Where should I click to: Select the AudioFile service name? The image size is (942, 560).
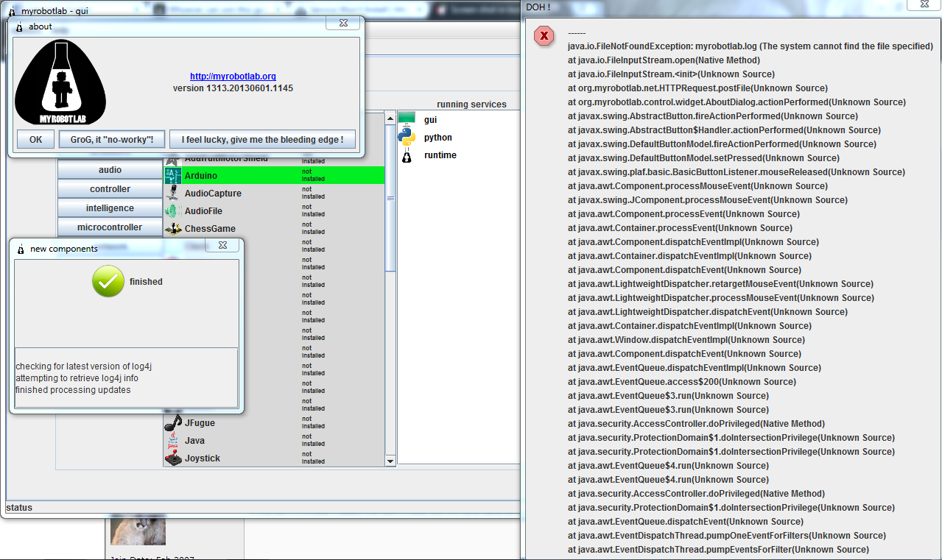pyautogui.click(x=203, y=211)
